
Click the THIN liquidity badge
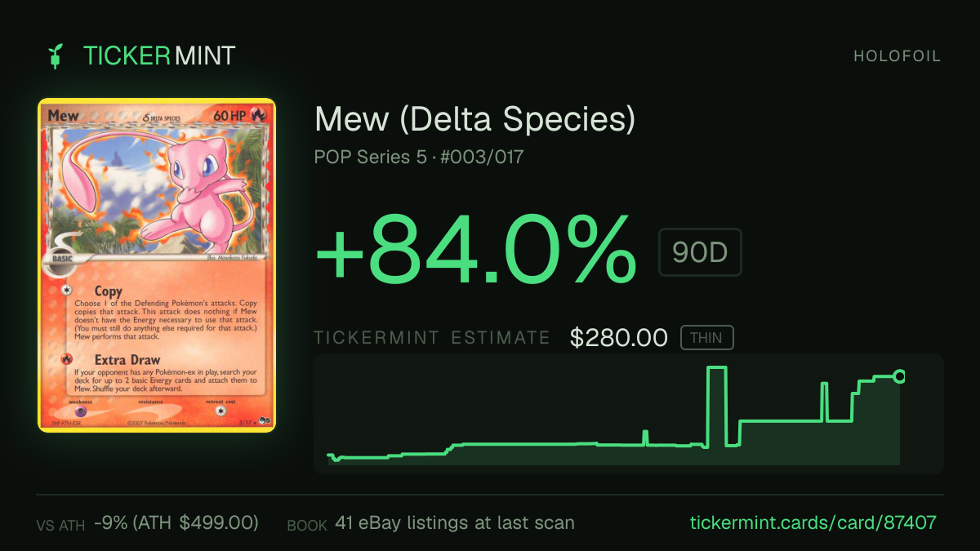(x=707, y=338)
